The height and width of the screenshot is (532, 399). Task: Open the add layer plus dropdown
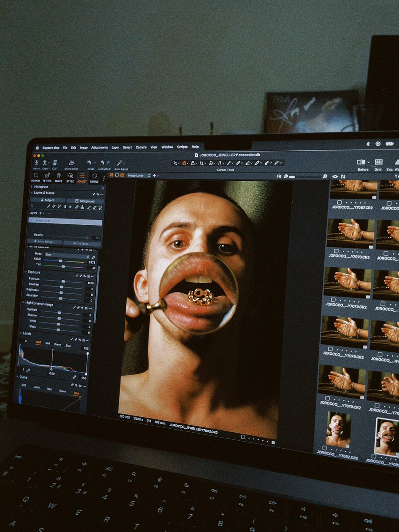(x=41, y=213)
